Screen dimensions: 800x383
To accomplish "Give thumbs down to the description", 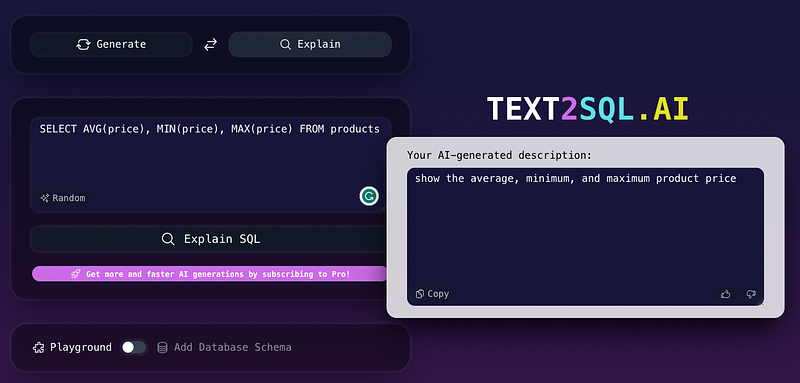I will point(751,294).
